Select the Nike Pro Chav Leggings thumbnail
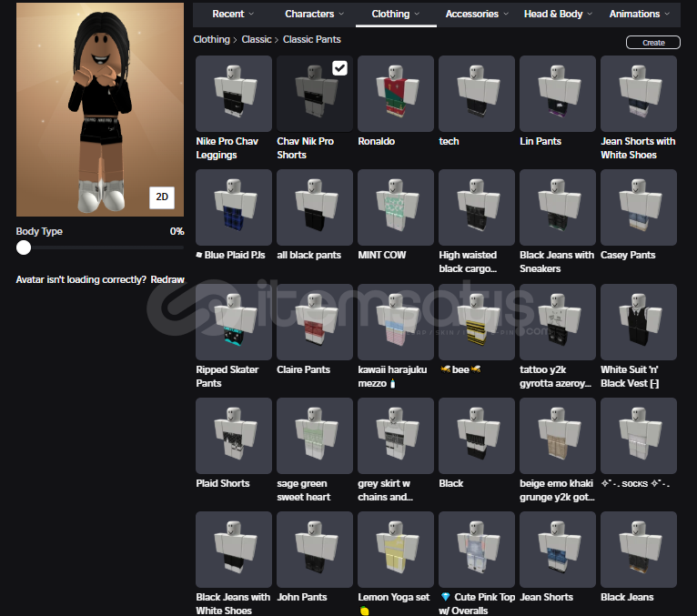This screenshot has width=697, height=616. 234,94
